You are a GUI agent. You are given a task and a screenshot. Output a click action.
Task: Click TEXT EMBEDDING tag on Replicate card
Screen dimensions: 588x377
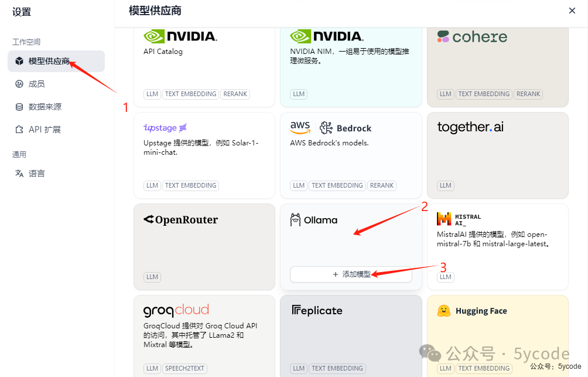click(x=337, y=368)
